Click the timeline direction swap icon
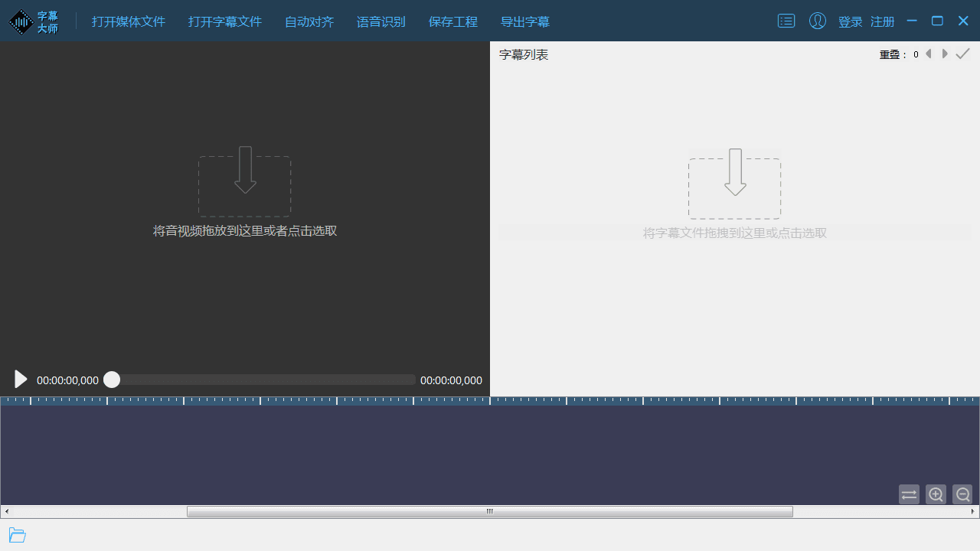This screenshot has height=551, width=980. click(x=909, y=494)
